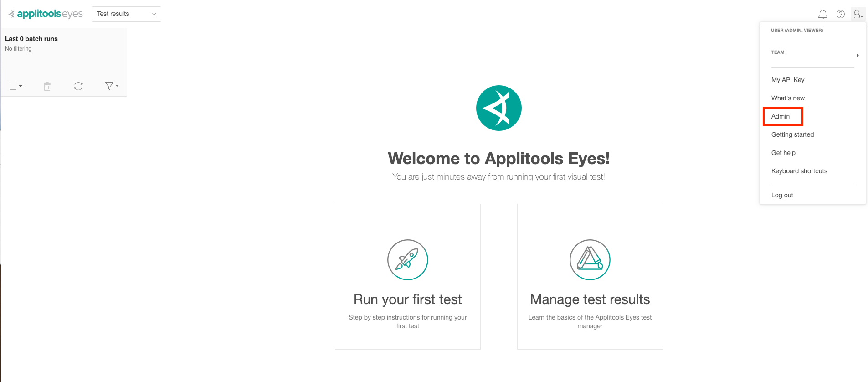This screenshot has width=868, height=382.
Task: Select Getting started menu entry
Action: point(792,134)
